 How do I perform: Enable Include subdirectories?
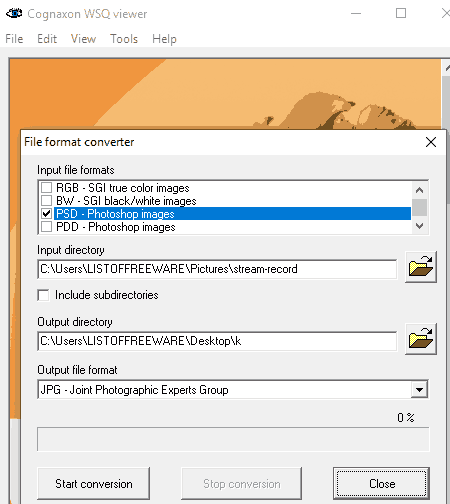(43, 295)
